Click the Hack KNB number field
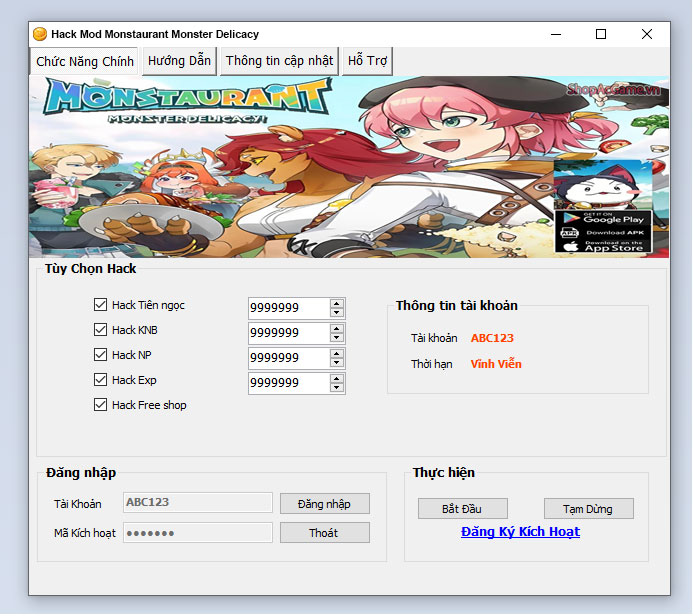Screen dimensions: 693x616 click(x=289, y=333)
